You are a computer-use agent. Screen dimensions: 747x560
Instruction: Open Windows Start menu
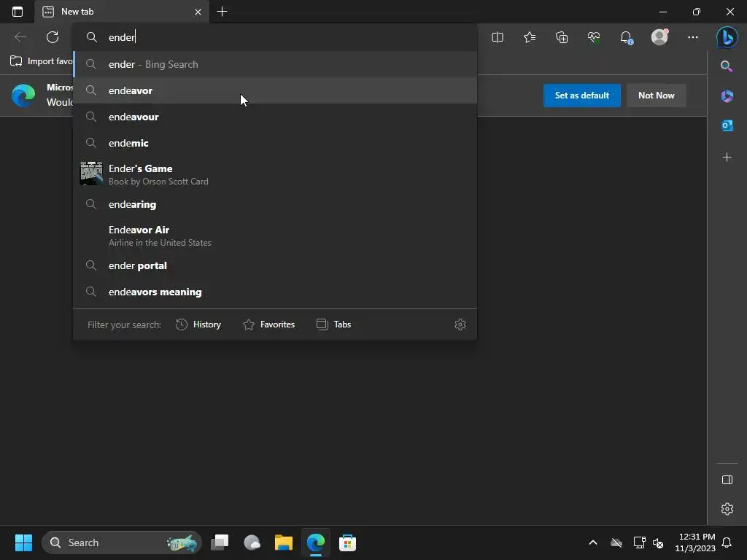pyautogui.click(x=23, y=542)
